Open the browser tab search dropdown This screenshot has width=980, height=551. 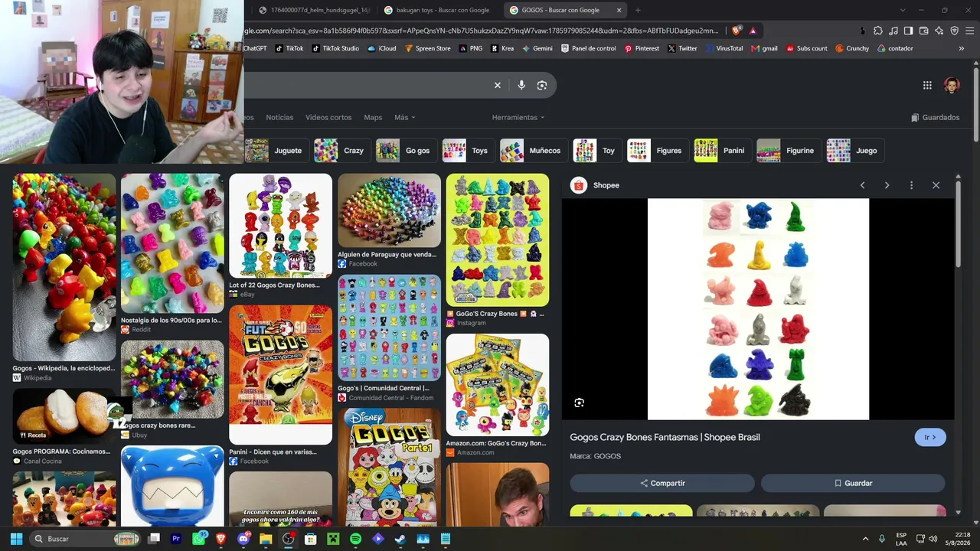click(x=902, y=10)
